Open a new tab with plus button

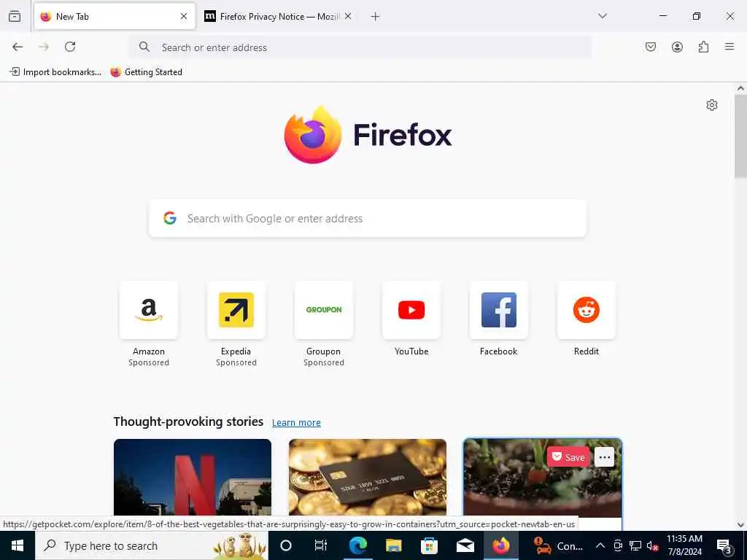[x=375, y=17]
